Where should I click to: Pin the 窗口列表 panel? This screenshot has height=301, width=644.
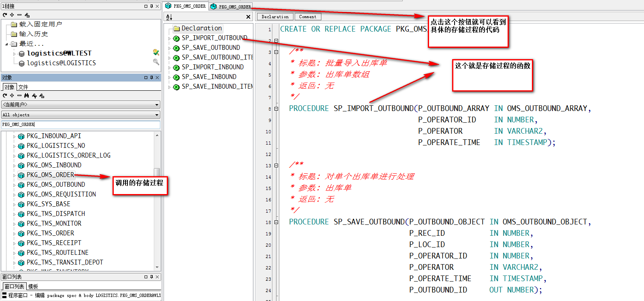pos(151,277)
